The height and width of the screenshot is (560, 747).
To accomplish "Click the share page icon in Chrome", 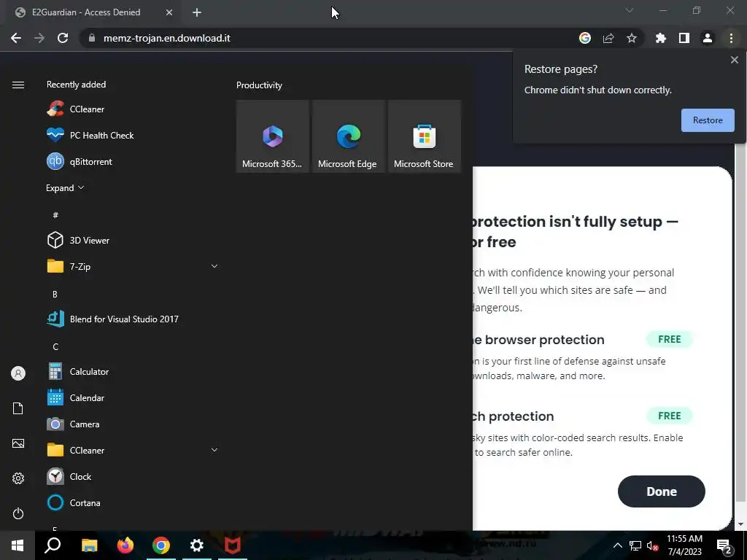I will (608, 38).
